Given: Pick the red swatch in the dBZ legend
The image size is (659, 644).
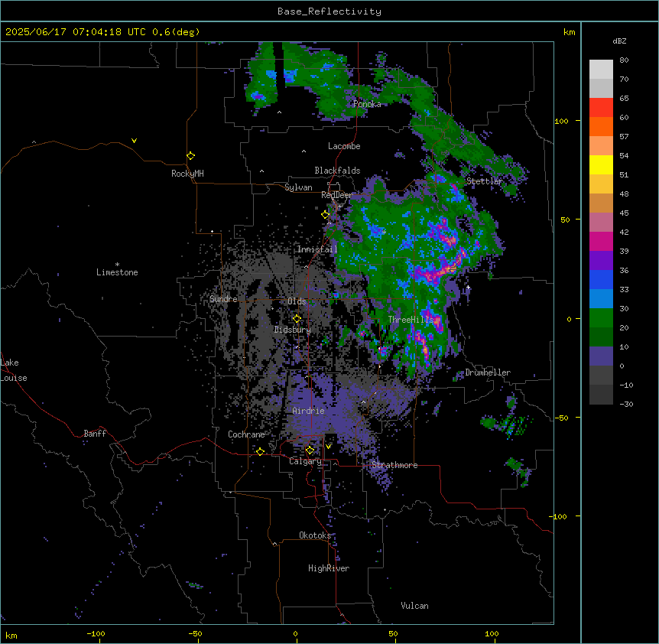Looking at the screenshot, I should coord(601,107).
